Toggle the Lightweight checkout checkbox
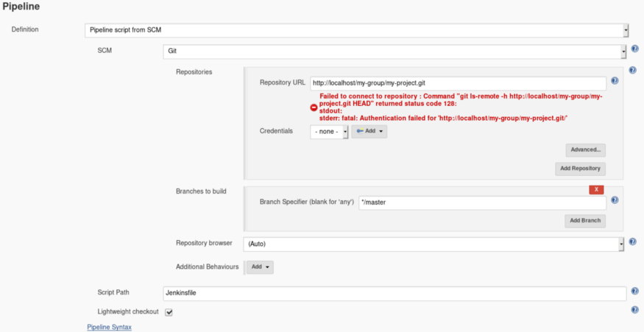The width and height of the screenshot is (644, 332). pos(169,312)
